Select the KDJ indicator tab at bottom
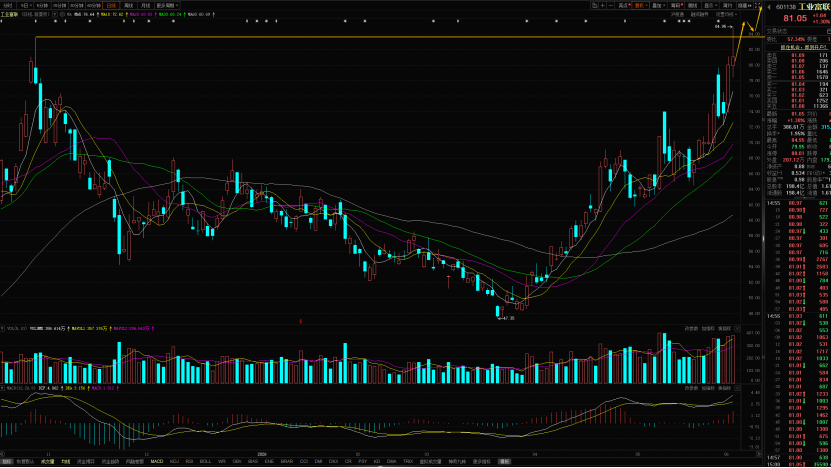831x468 pixels. click(x=174, y=462)
